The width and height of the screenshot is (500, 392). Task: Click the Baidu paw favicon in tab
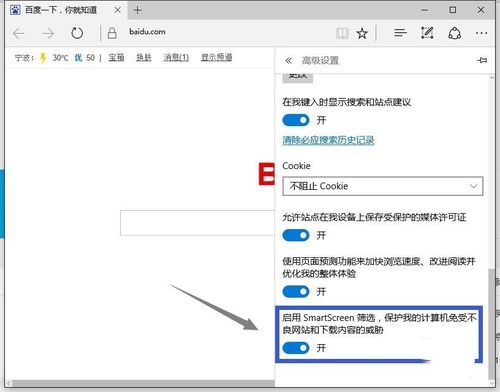click(15, 10)
